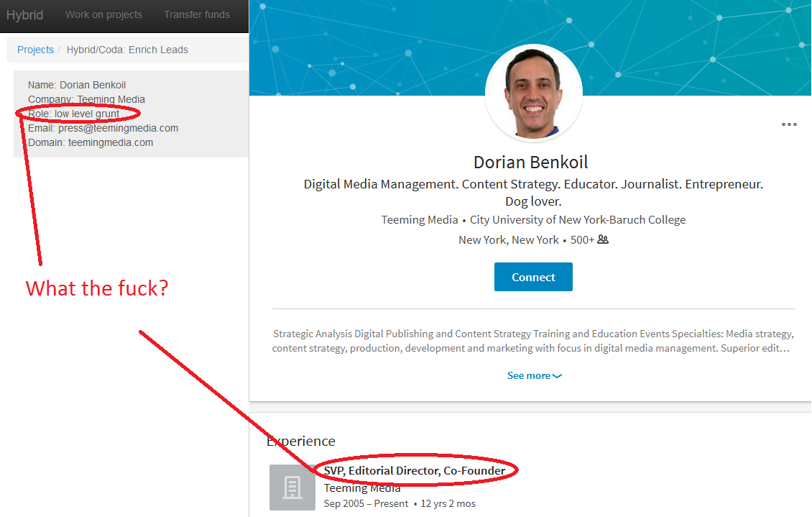Select the Role: low level grunt line
Image resolution: width=812 pixels, height=517 pixels.
pos(73,114)
